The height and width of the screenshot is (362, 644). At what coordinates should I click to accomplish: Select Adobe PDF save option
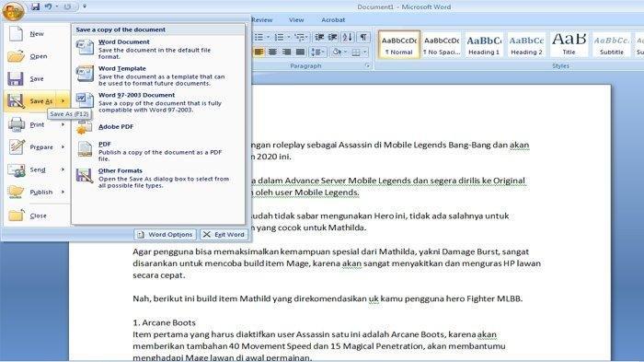[158, 127]
